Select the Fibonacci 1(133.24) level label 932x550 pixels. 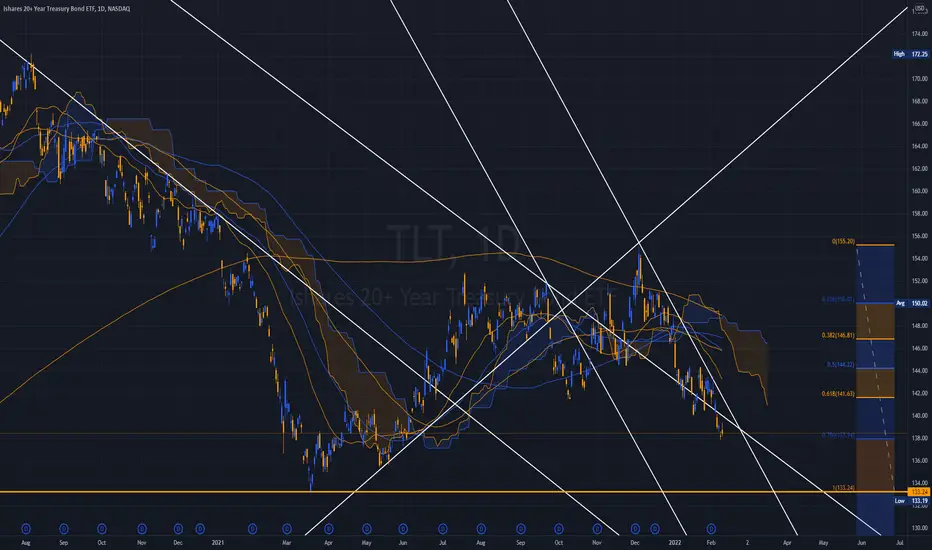(843, 488)
